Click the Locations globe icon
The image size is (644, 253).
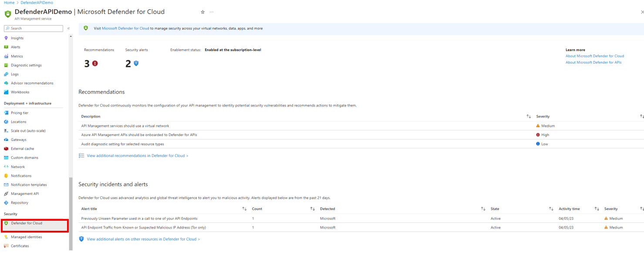pyautogui.click(x=6, y=122)
